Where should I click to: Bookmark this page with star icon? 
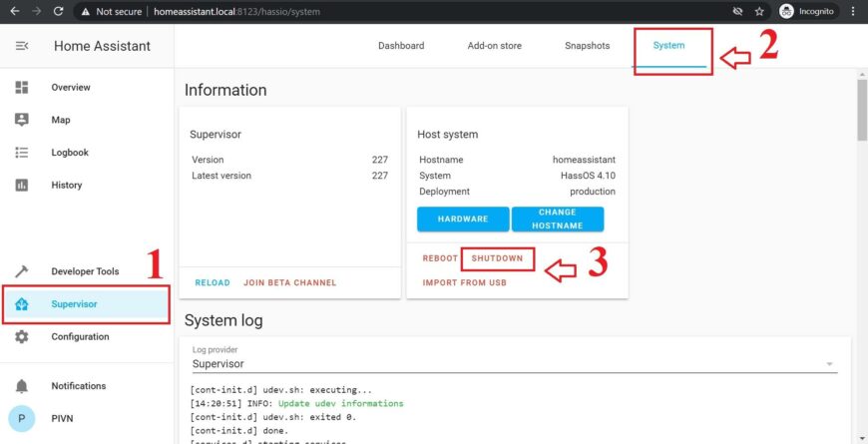coord(759,11)
